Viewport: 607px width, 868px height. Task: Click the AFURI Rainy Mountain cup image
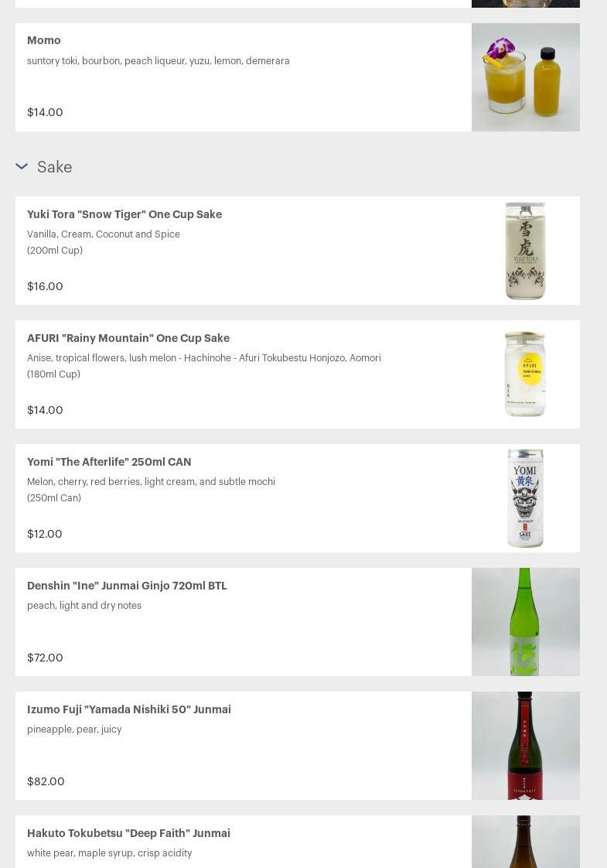click(525, 374)
